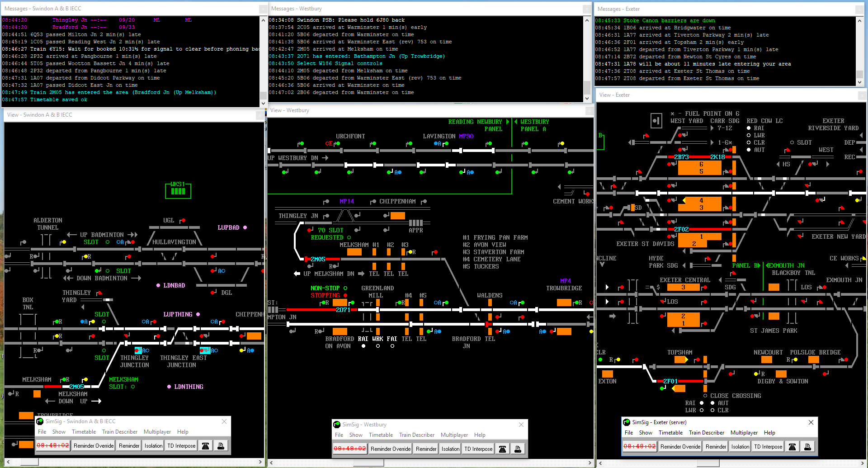
Task: Select FAI control at Bradford on Avon
Action: pos(392,346)
